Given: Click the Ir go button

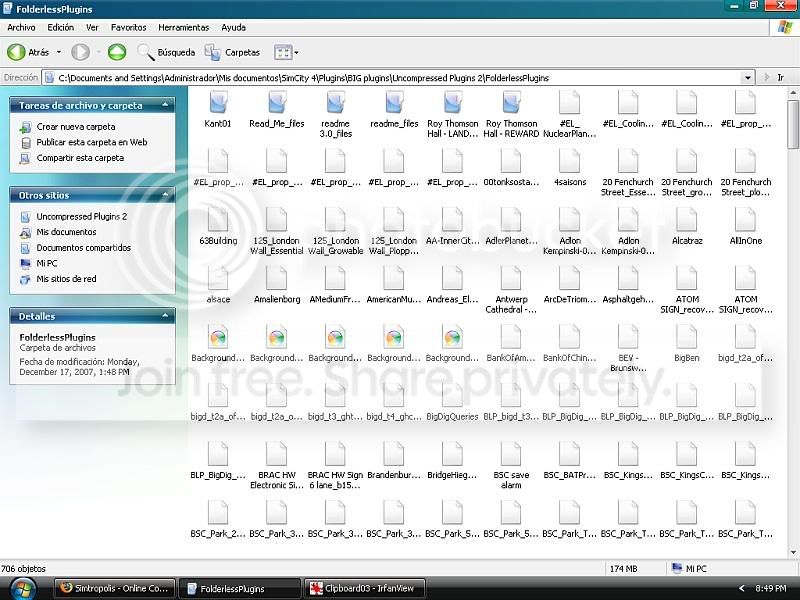Looking at the screenshot, I should pyautogui.click(x=776, y=78).
